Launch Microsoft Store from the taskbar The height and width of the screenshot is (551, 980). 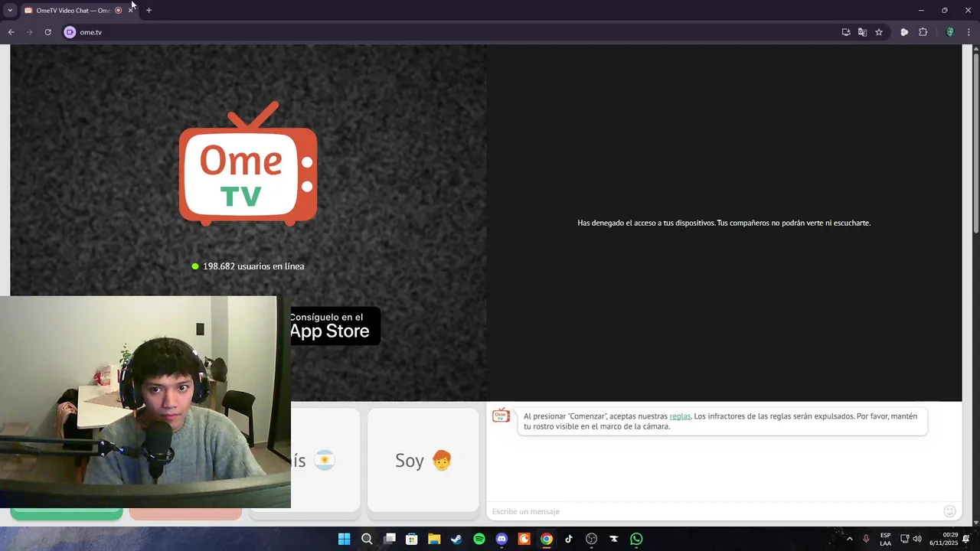412,539
